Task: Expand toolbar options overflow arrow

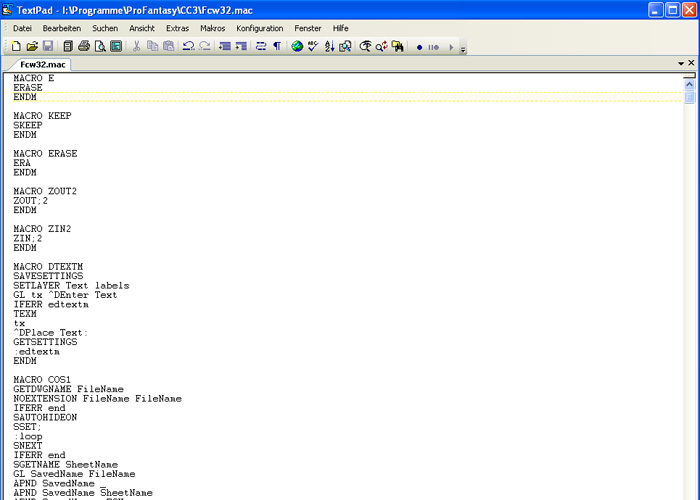Action: 463,49
